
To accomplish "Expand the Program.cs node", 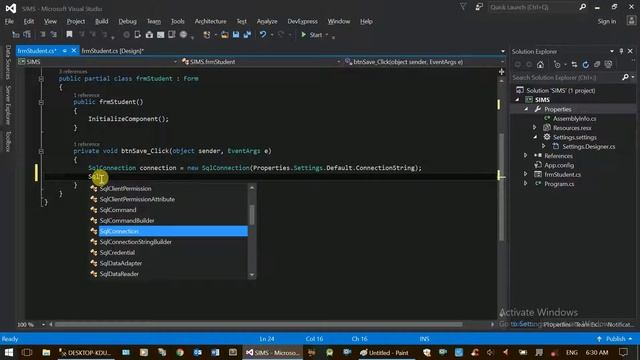I will tap(526, 184).
